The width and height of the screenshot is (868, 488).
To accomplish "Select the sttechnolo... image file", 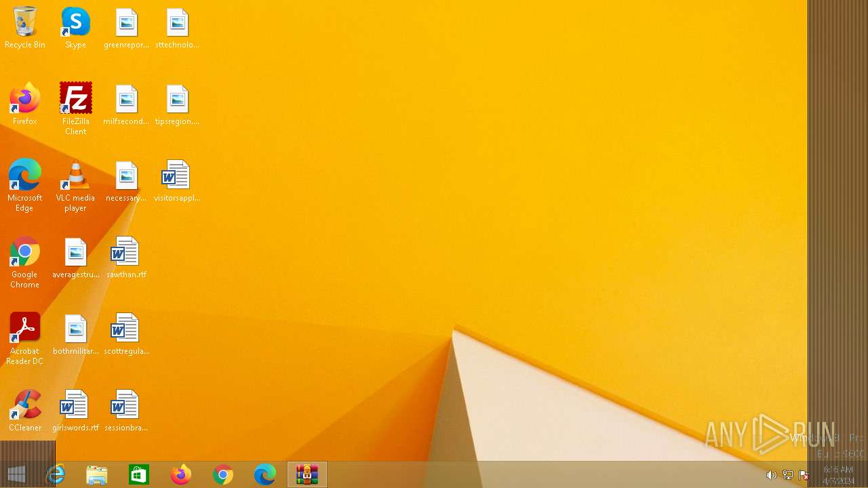I will (177, 28).
